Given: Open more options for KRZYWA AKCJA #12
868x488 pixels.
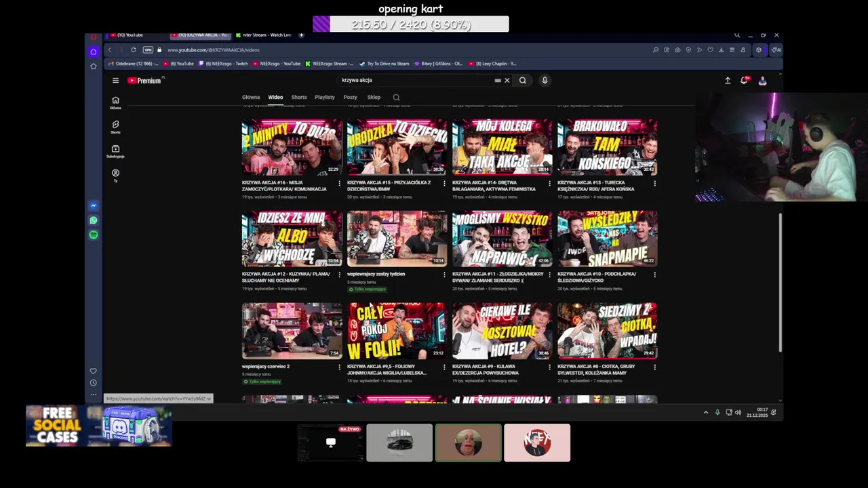Looking at the screenshot, I should coord(340,274).
